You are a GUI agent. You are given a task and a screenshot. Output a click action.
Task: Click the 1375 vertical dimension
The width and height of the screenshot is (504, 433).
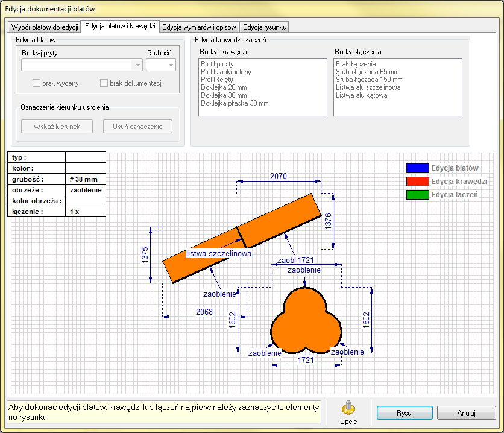[145, 255]
